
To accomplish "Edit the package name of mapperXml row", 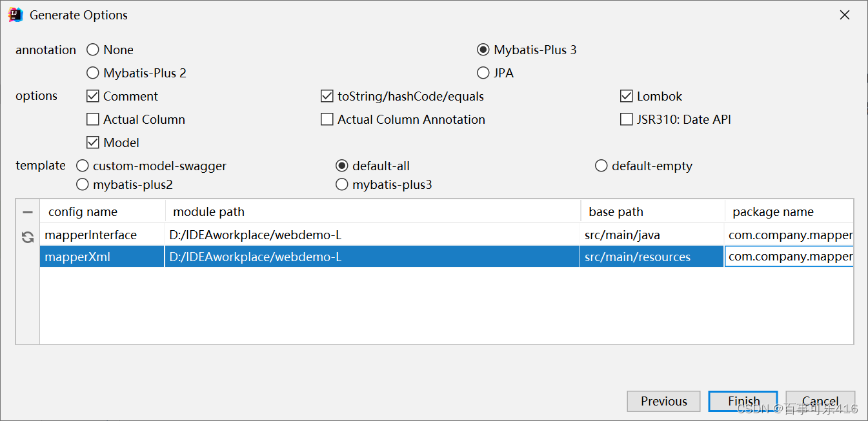I will [789, 256].
